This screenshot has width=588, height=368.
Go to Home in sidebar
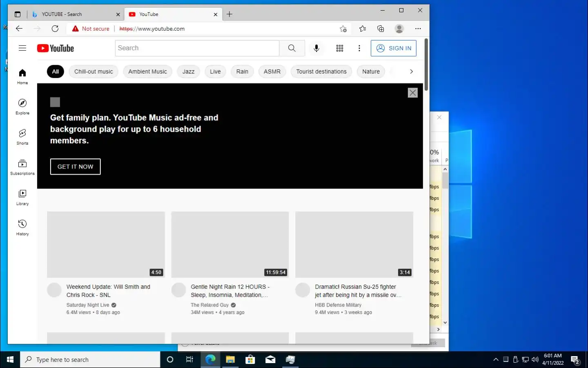click(22, 76)
